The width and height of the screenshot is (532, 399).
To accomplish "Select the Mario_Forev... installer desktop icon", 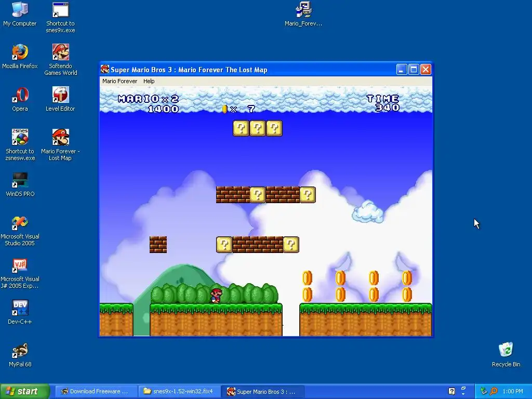I will 303,14.
